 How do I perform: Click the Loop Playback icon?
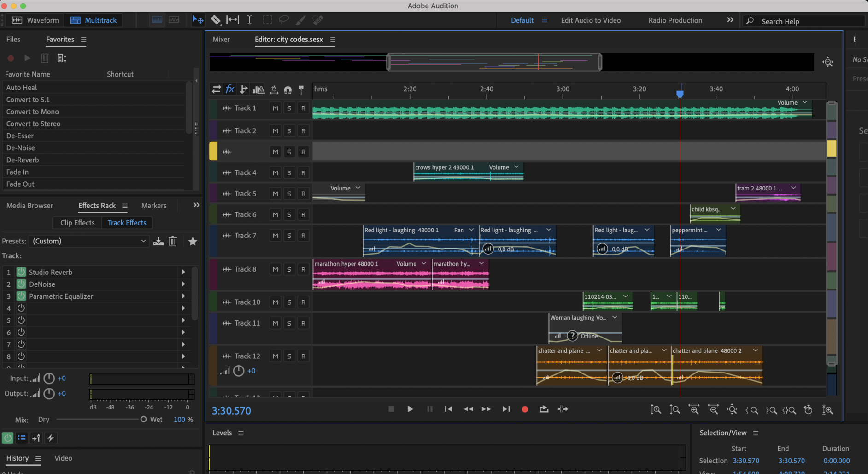pos(544,409)
